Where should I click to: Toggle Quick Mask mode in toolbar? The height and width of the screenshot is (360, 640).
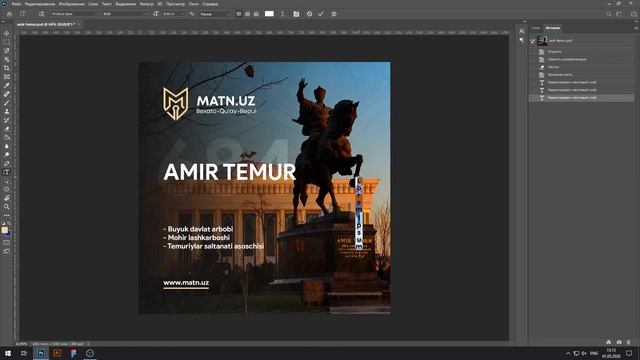7,242
